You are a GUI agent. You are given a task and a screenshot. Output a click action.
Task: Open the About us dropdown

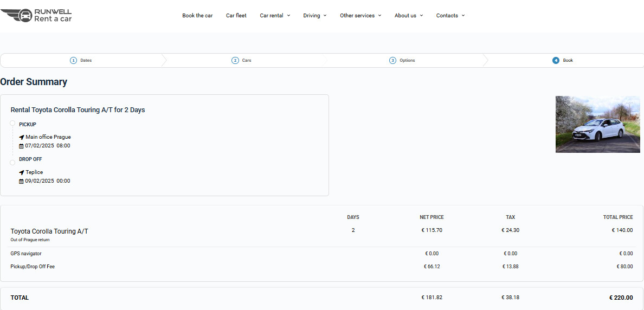point(408,16)
